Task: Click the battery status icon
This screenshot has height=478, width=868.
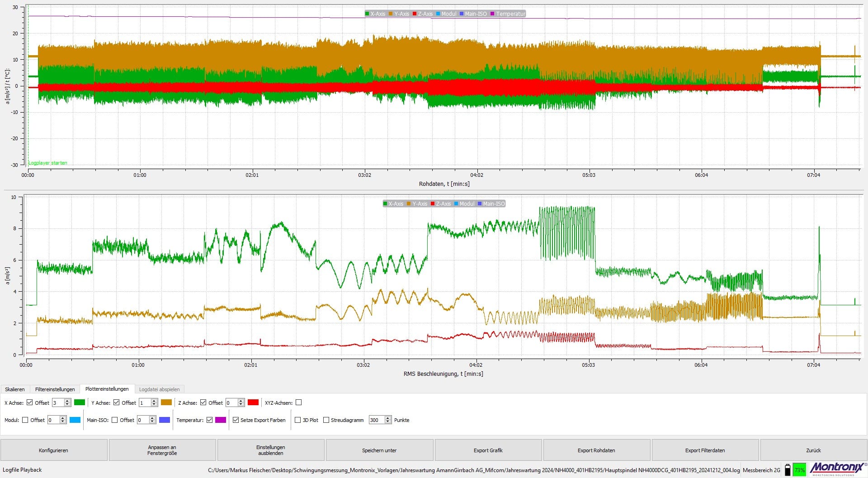Action: click(x=788, y=470)
